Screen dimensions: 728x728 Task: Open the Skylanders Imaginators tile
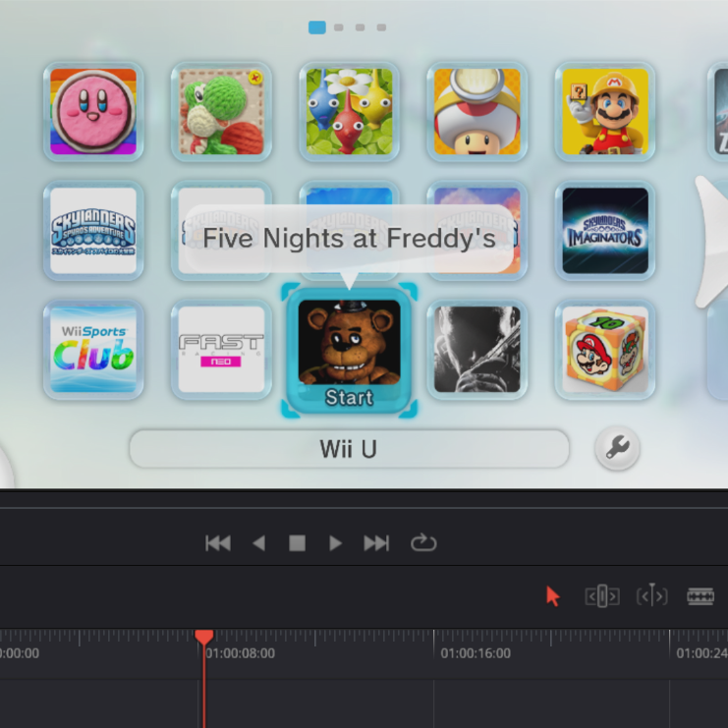(604, 231)
